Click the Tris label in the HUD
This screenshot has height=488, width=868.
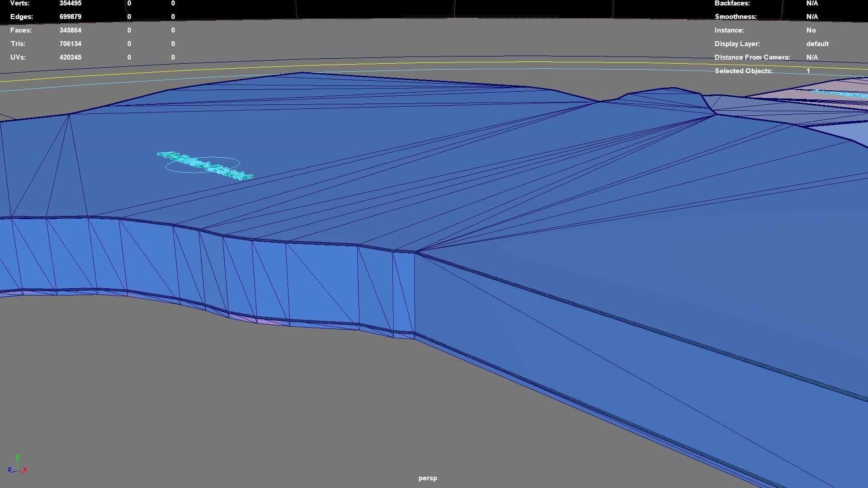pos(18,44)
